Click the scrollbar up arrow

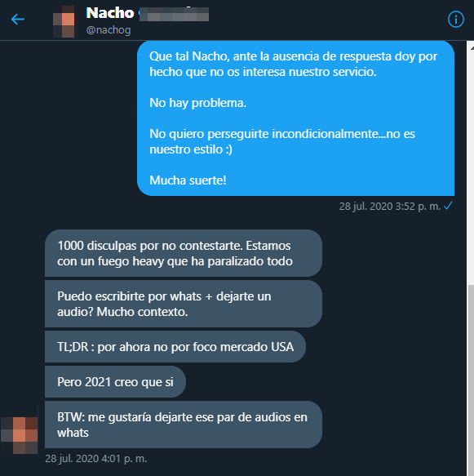click(472, 47)
